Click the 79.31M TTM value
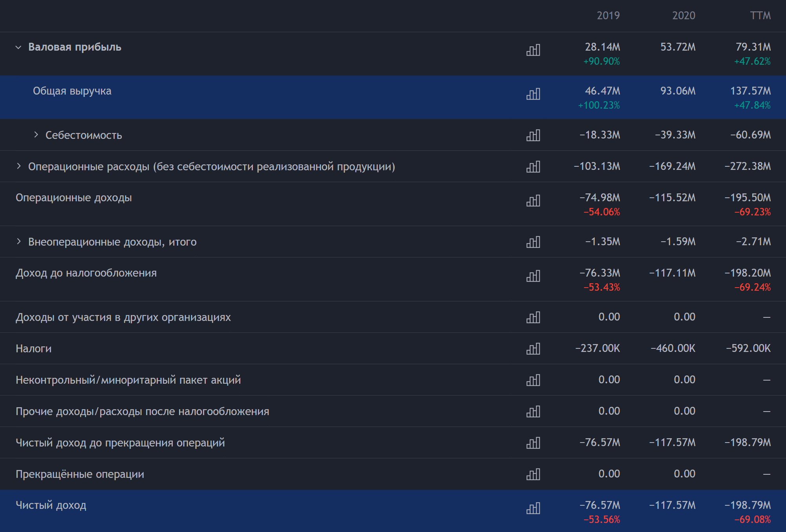786x532 pixels. pos(753,47)
